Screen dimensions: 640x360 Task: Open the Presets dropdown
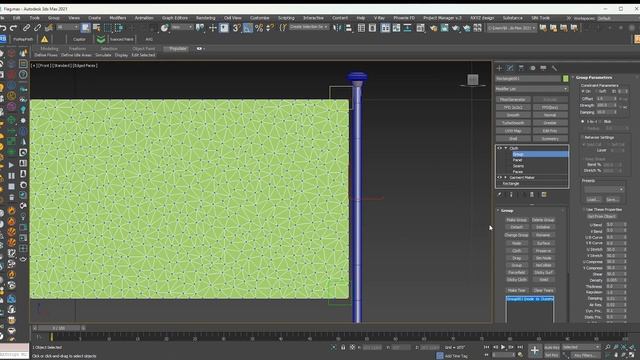click(604, 189)
